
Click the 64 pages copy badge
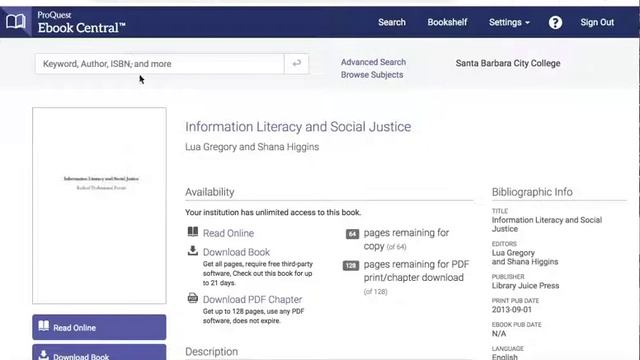[352, 234]
